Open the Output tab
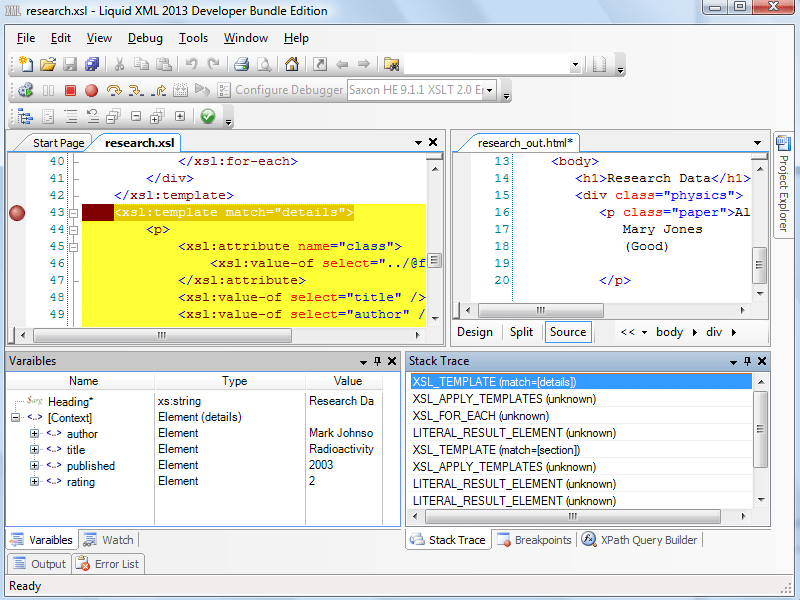 40,564
